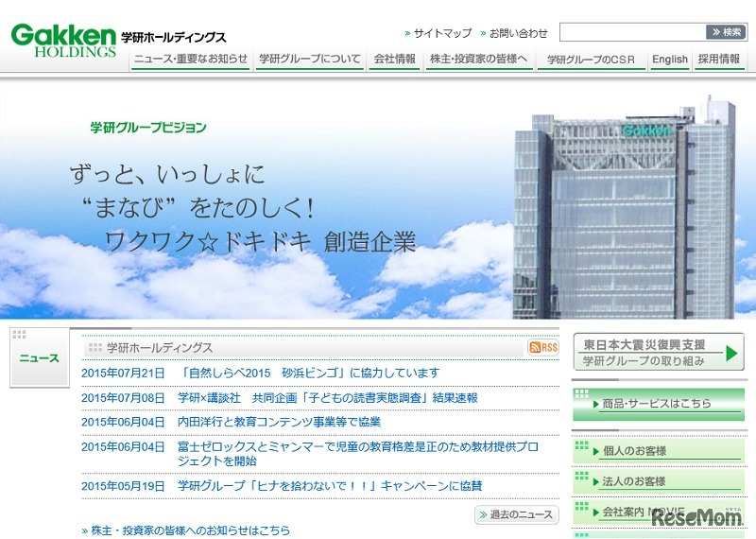Open 内田洋行と教育コンテンツ事業等で協業 news
Image resolution: width=756 pixels, height=539 pixels.
click(279, 422)
